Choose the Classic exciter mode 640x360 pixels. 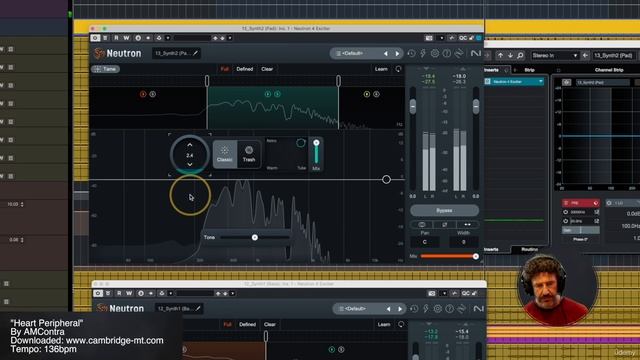224,154
